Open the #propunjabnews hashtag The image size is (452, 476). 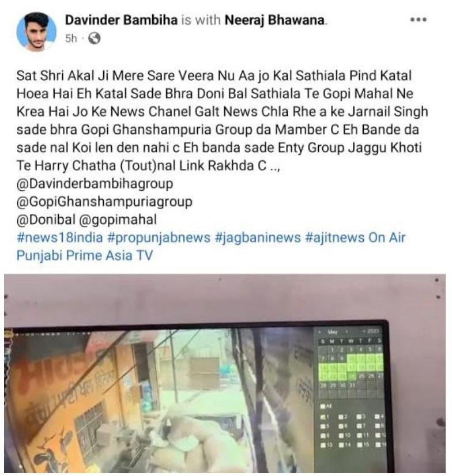click(x=159, y=237)
